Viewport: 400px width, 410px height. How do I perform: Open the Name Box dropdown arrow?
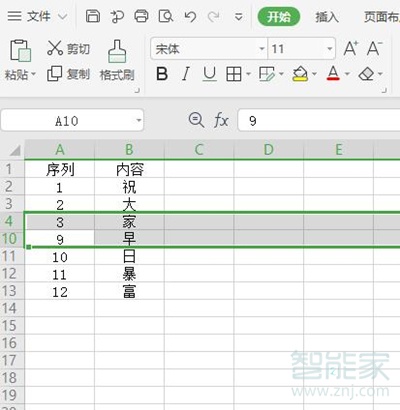click(x=139, y=120)
